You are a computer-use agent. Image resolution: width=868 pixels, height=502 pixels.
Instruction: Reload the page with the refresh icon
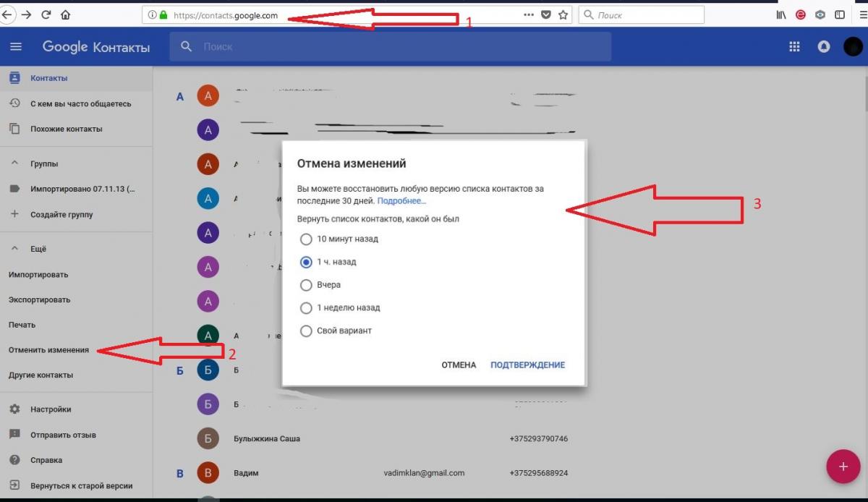pyautogui.click(x=46, y=14)
